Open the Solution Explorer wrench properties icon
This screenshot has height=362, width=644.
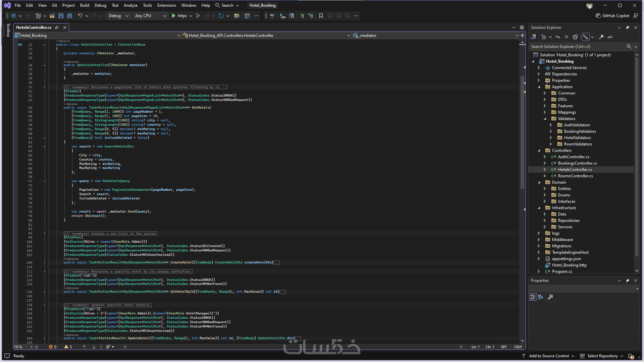pyautogui.click(x=601, y=37)
